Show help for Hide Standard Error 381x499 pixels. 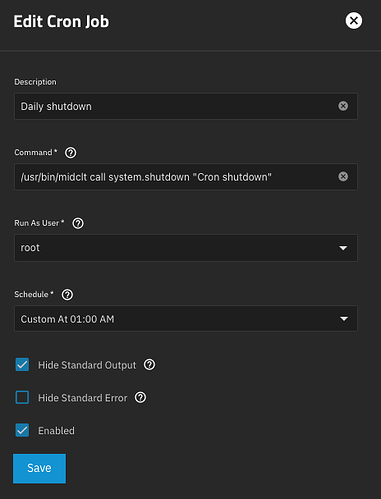pyautogui.click(x=140, y=397)
